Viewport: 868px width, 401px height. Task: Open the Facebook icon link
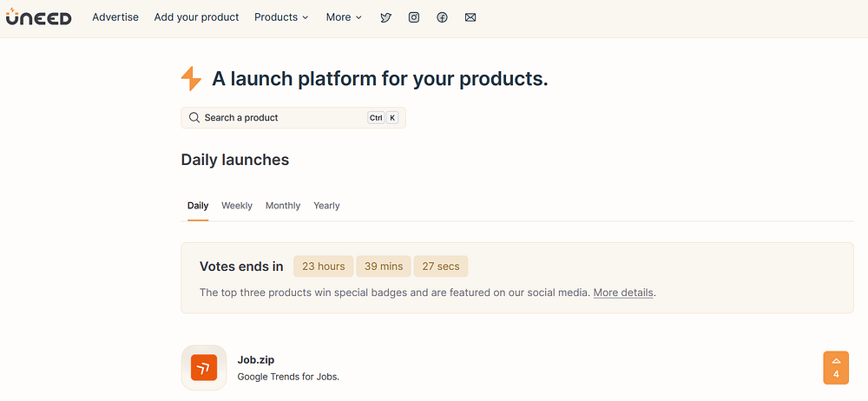click(442, 17)
